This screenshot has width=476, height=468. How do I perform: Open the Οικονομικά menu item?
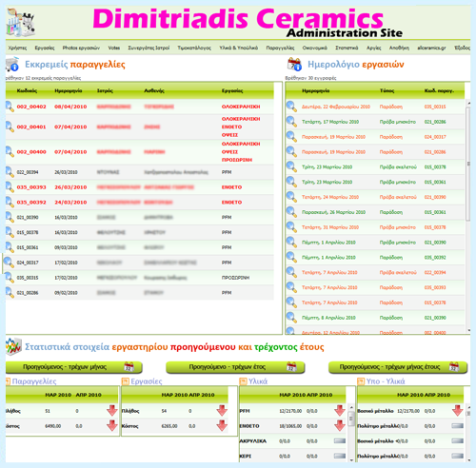pyautogui.click(x=315, y=48)
